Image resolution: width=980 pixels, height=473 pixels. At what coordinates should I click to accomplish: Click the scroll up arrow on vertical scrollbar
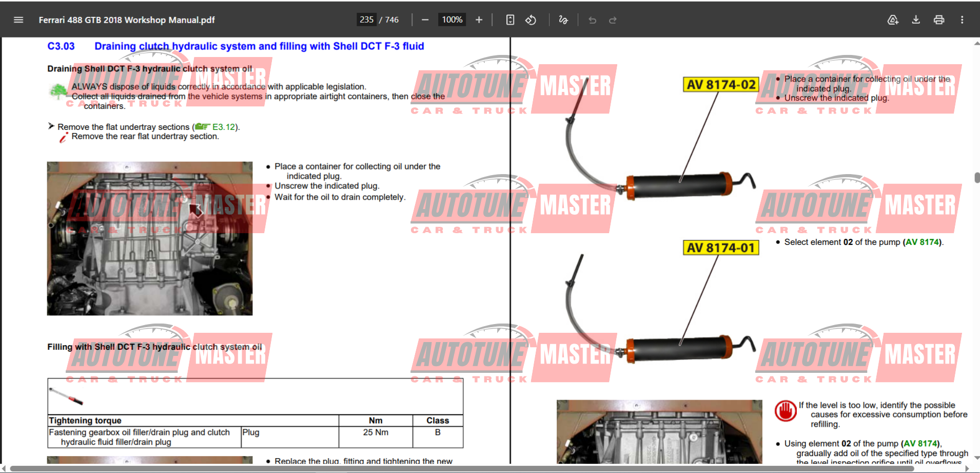coord(977,44)
